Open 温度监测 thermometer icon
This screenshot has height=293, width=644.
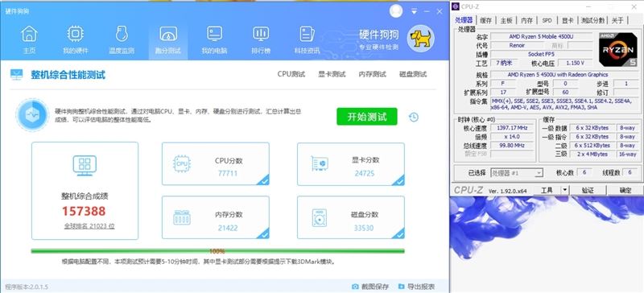122,34
